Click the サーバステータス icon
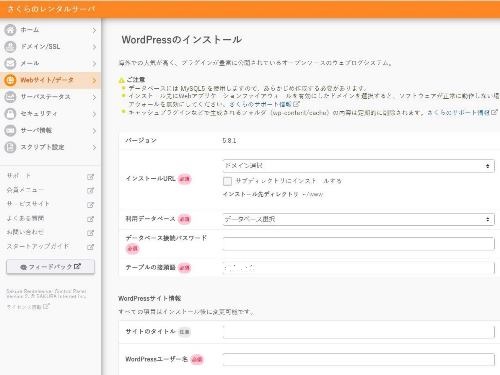Image resolution: width=500 pixels, height=375 pixels. click(10, 97)
